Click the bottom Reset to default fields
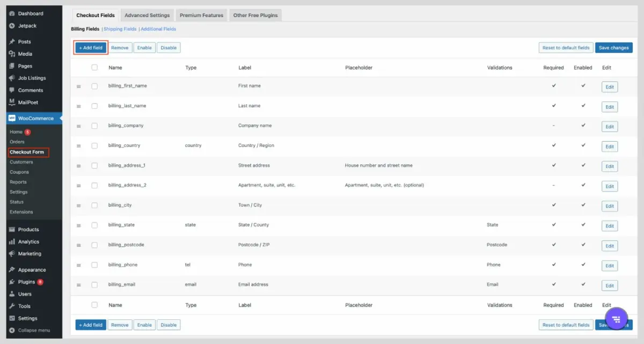Screen dimensions: 644x344 click(566, 325)
